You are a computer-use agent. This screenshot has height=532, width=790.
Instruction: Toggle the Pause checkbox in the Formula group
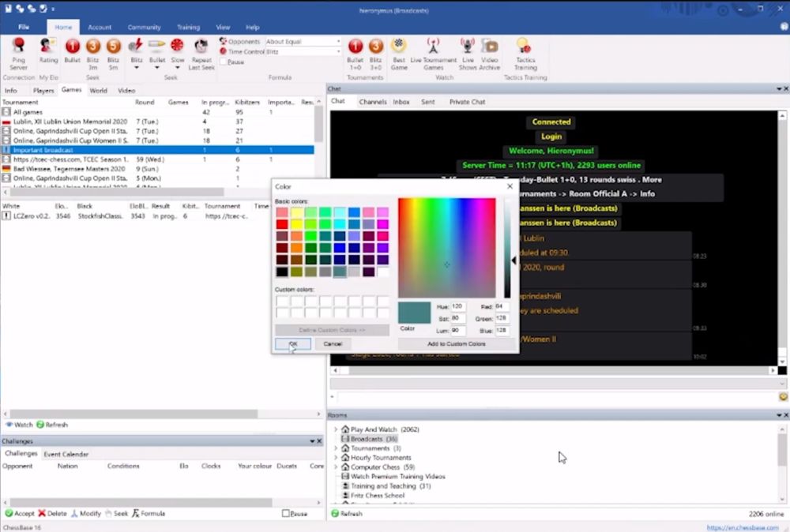coord(224,62)
